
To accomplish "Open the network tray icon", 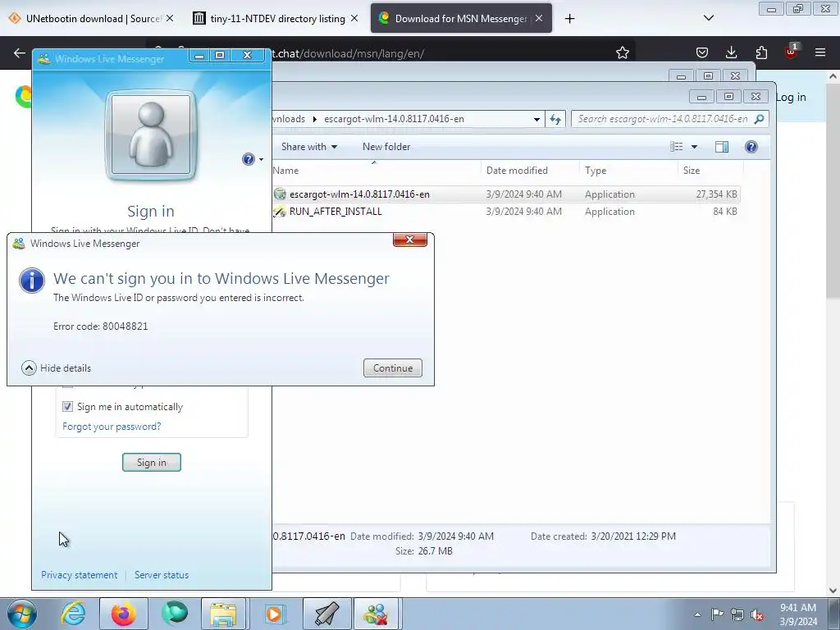I will (x=737, y=614).
